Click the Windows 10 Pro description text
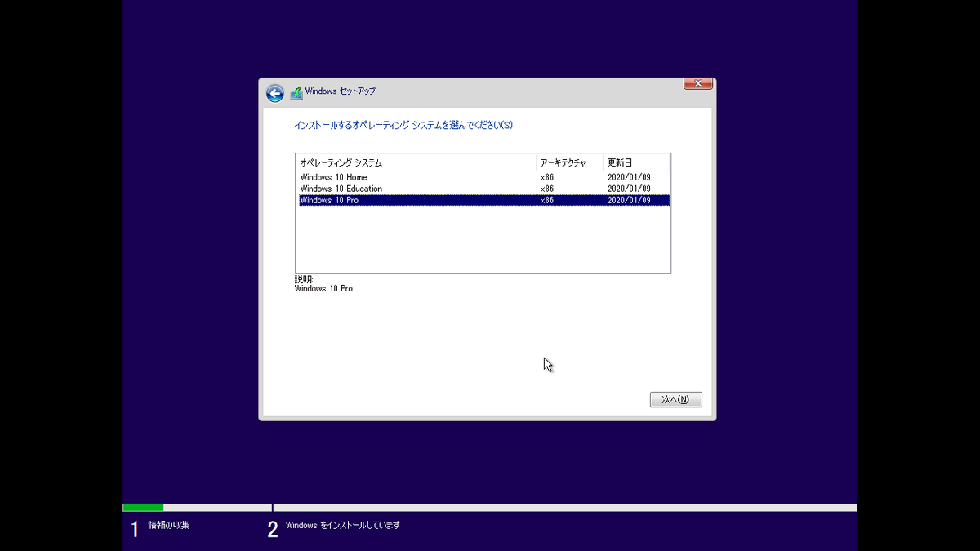This screenshot has height=551, width=980. pos(323,288)
